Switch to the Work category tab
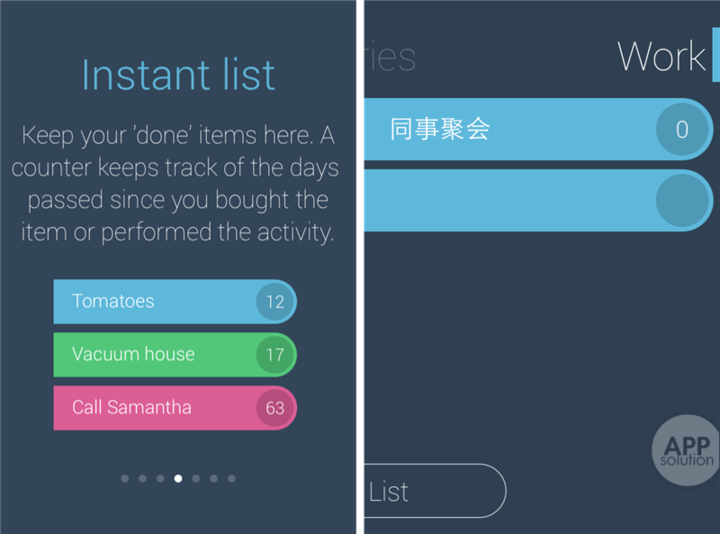 (662, 56)
